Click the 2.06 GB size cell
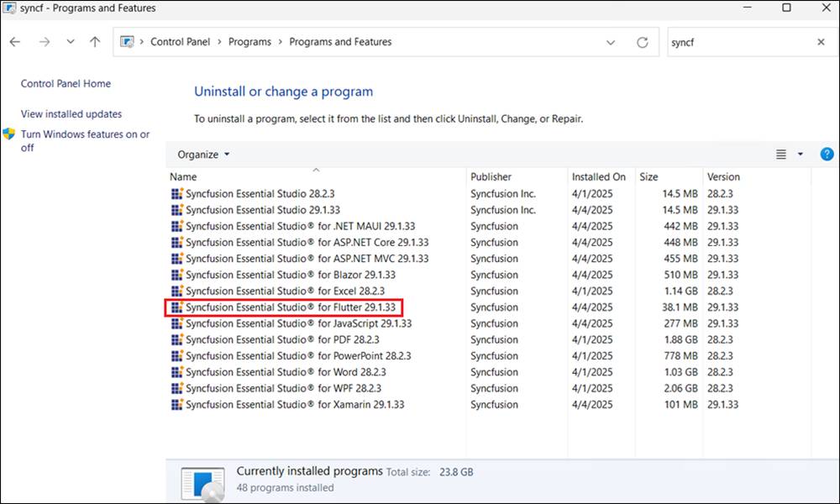Screen dimensions: 840x504 (x=681, y=388)
